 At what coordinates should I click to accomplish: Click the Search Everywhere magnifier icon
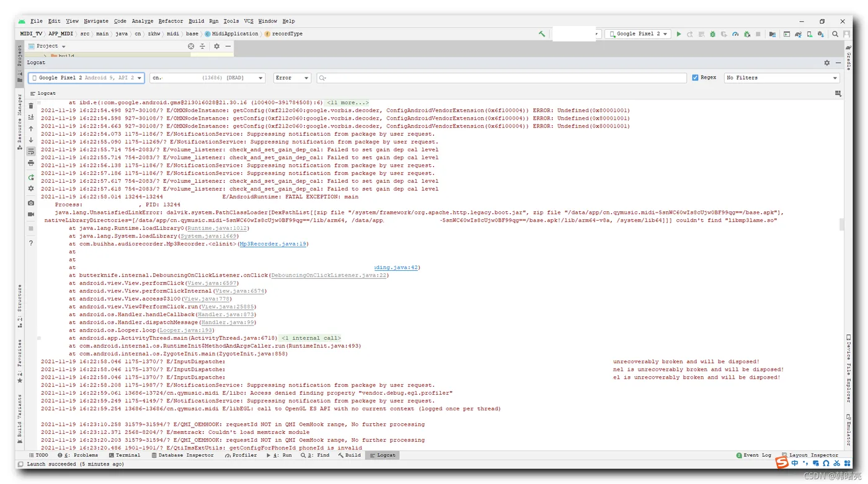(x=835, y=34)
